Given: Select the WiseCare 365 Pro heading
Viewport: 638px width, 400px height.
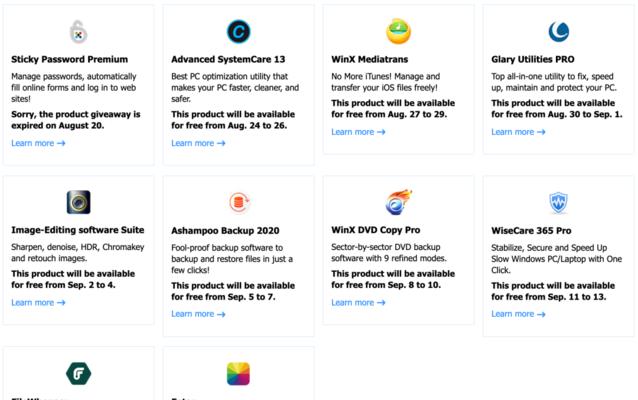Looking at the screenshot, I should click(531, 231).
